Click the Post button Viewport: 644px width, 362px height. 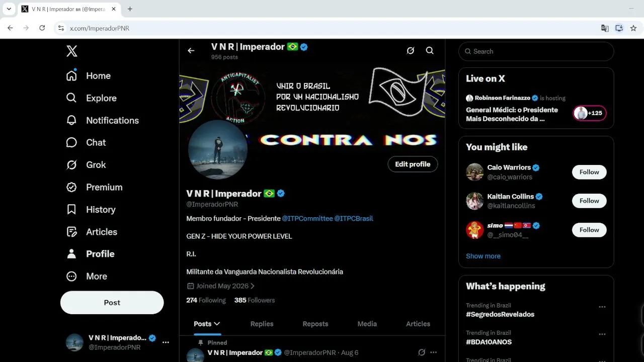pos(112,303)
